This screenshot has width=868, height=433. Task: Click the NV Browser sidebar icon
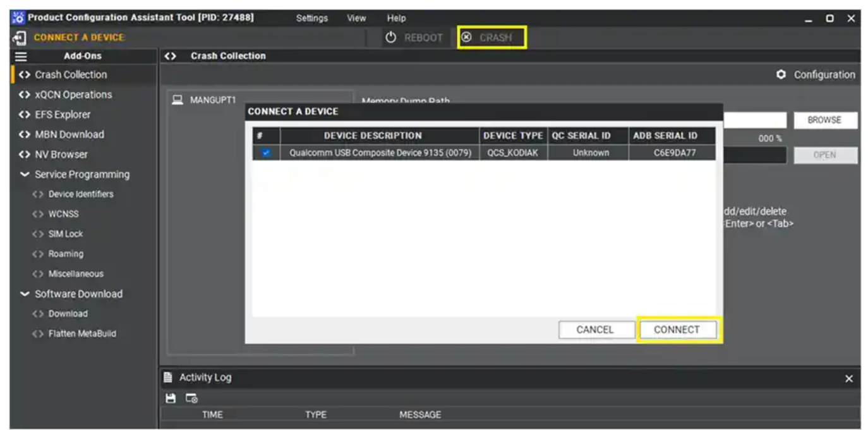pos(25,154)
